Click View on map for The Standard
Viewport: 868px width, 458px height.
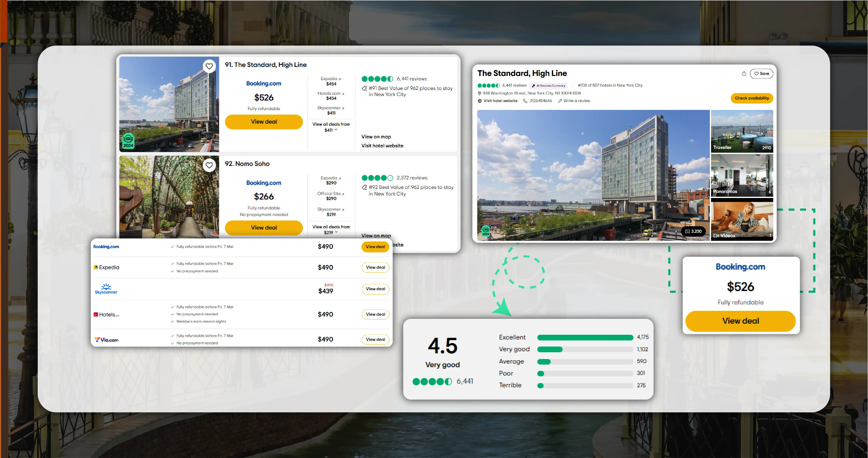tap(376, 137)
